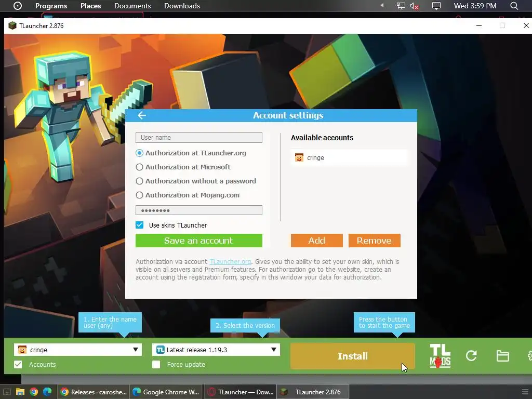The image size is (532, 399).
Task: Switch to Google Chrome W... taskbar window
Action: (x=166, y=392)
